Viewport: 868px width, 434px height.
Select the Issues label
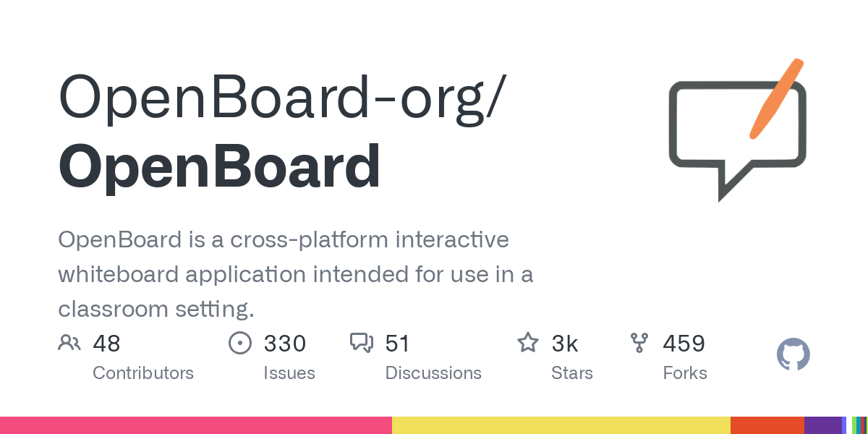[289, 373]
